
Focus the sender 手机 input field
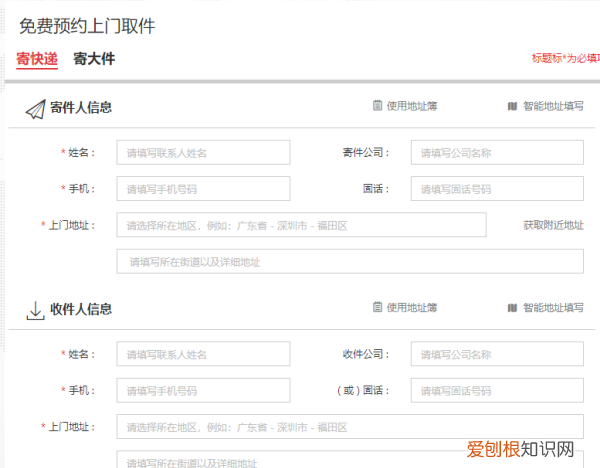click(x=203, y=188)
